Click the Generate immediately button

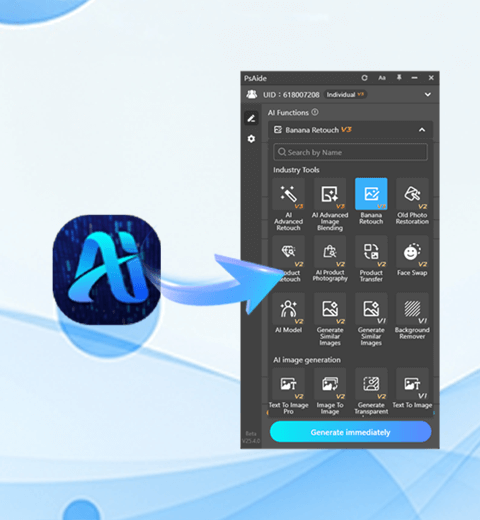tap(351, 432)
